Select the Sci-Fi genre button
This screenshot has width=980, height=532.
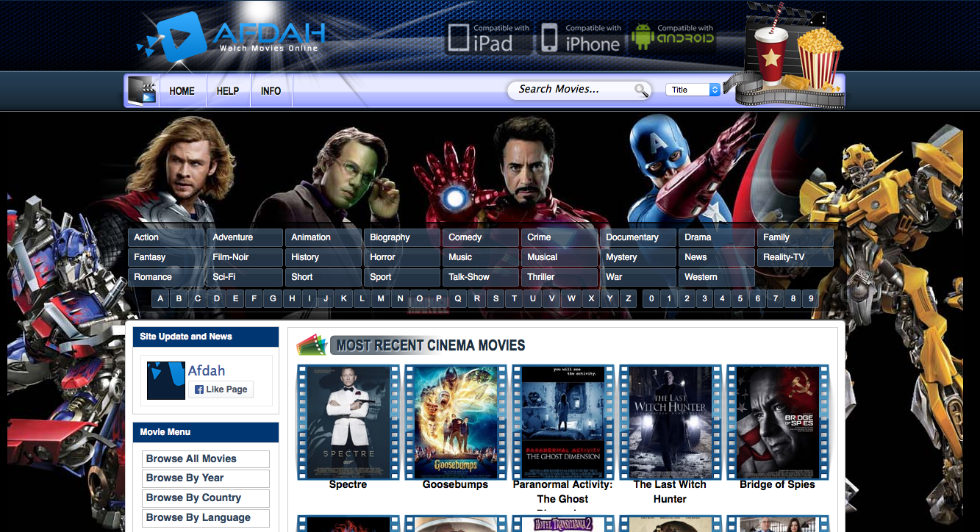244,277
